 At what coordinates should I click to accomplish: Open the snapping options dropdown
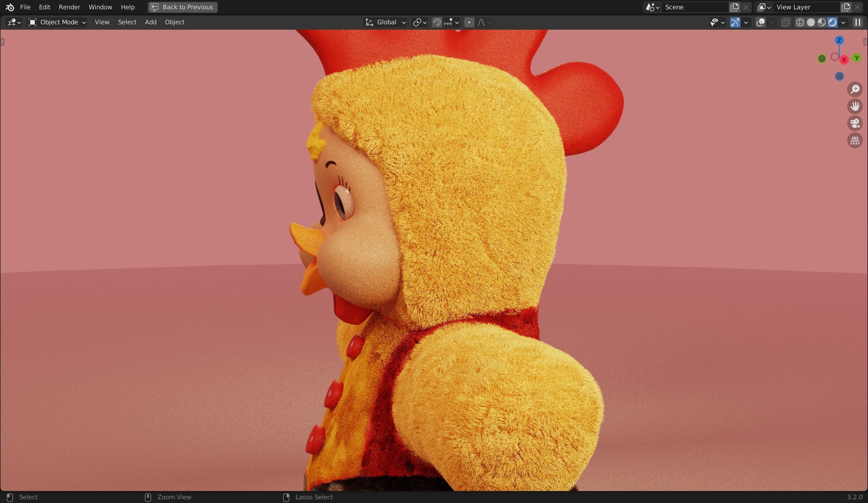452,22
